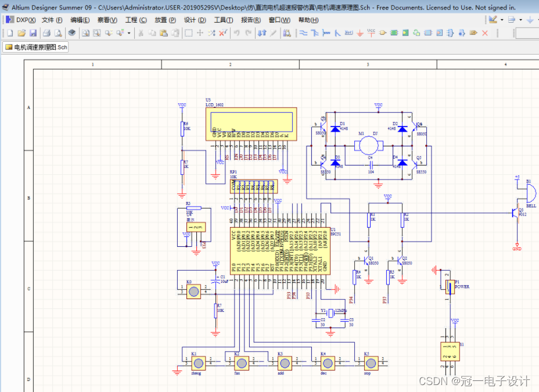Screen dimensions: 539x392
Task: Open an existing document via folder icon
Action: point(21,33)
